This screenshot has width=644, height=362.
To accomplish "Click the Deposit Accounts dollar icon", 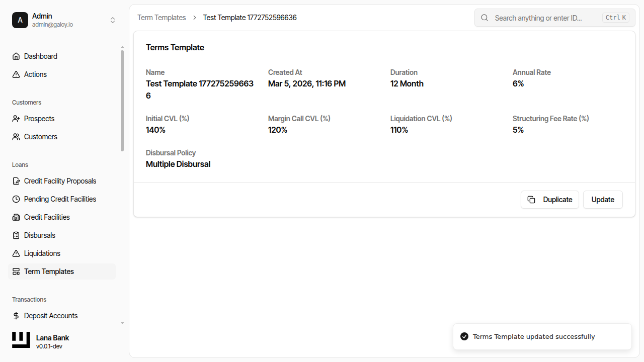I will 16,316.
